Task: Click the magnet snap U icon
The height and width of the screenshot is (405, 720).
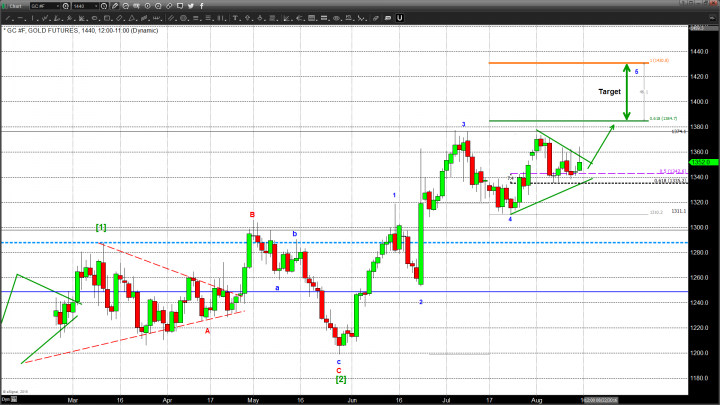Action: (399, 18)
